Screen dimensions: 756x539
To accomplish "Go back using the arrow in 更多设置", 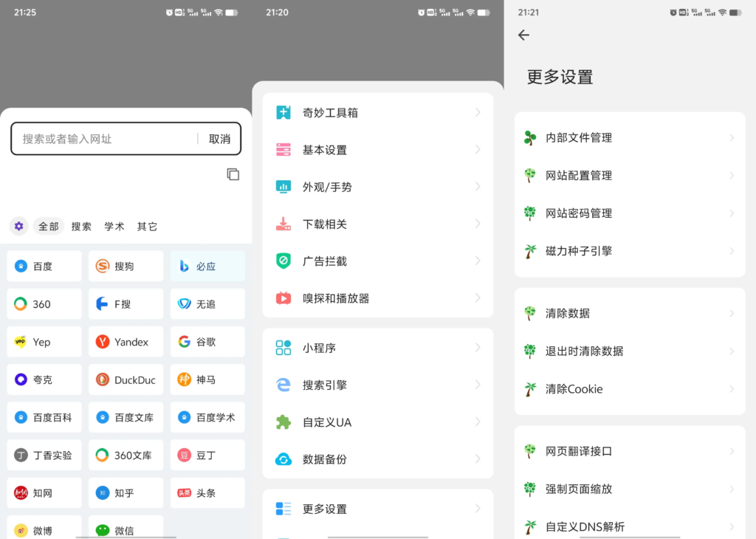I will (523, 35).
